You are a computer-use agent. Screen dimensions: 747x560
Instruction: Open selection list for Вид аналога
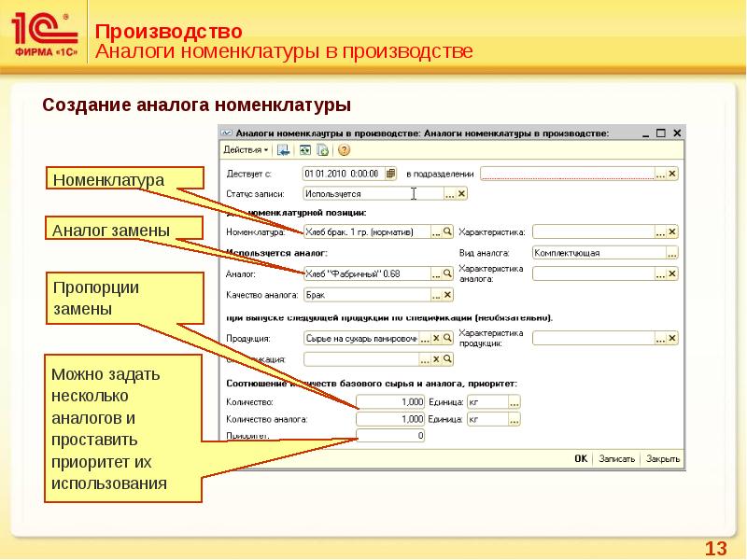click(x=671, y=252)
